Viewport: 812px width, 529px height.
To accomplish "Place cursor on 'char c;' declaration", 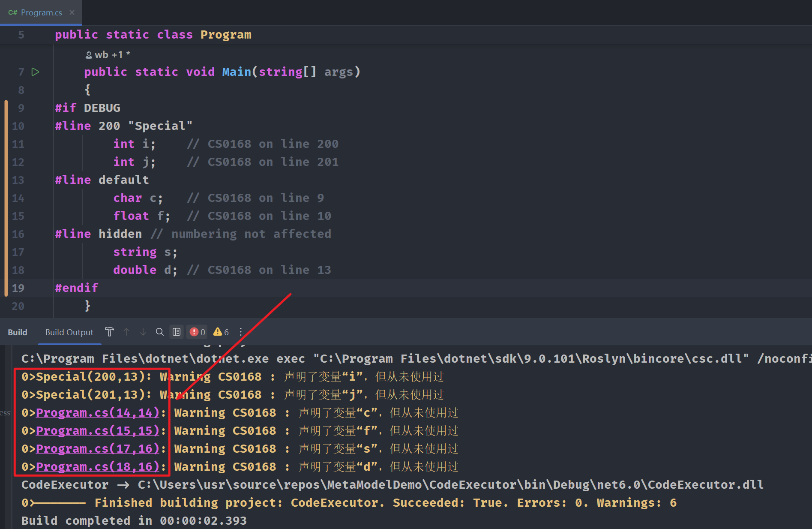I will 138,198.
